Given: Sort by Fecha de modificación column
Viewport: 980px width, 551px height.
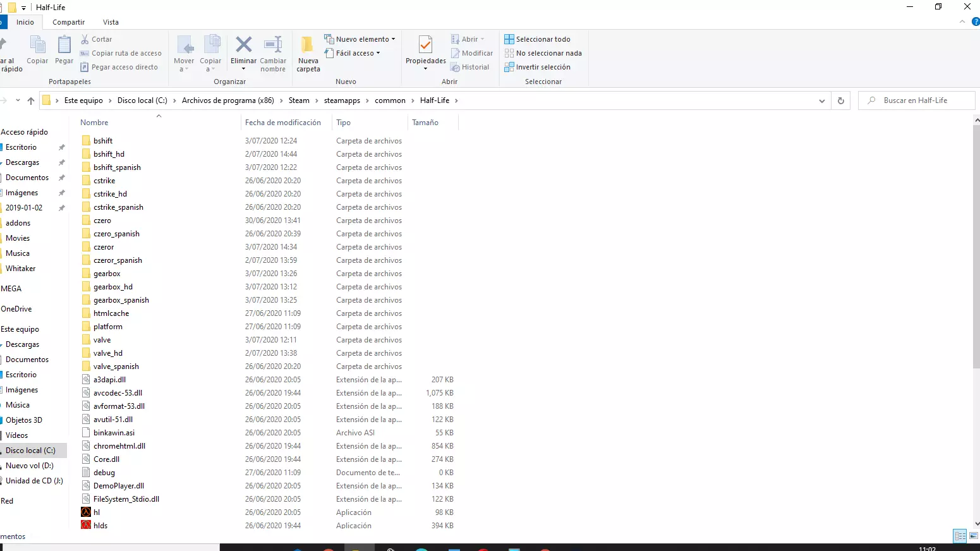Looking at the screenshot, I should point(283,123).
